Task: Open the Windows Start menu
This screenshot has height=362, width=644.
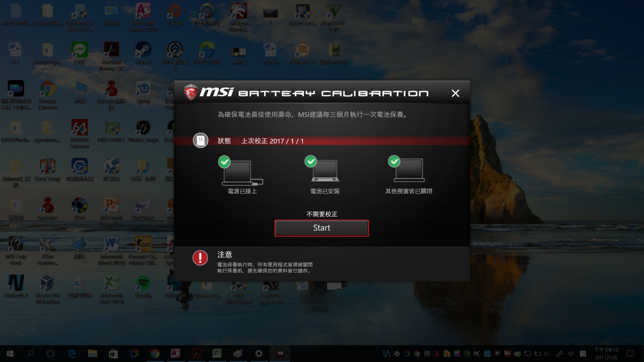Action: tap(10, 354)
